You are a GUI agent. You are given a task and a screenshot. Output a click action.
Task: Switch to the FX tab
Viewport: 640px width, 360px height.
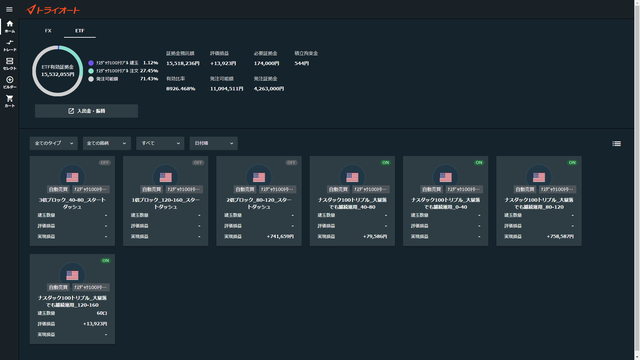tap(48, 31)
